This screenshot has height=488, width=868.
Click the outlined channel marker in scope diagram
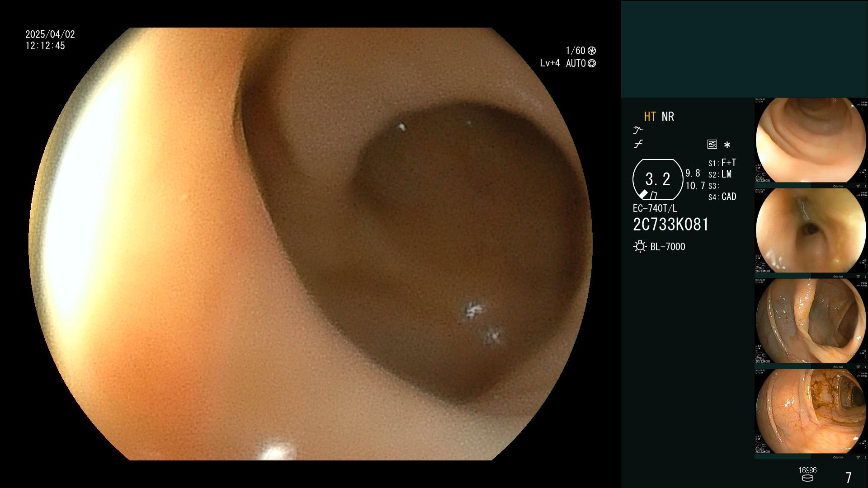click(653, 195)
